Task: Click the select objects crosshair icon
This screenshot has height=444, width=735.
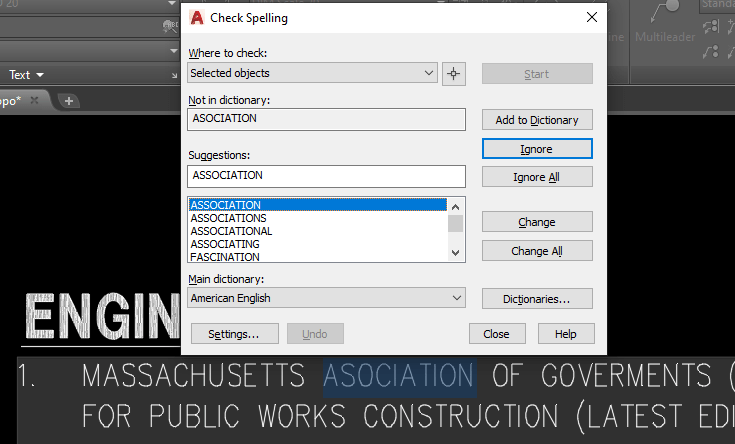Action: coord(453,74)
